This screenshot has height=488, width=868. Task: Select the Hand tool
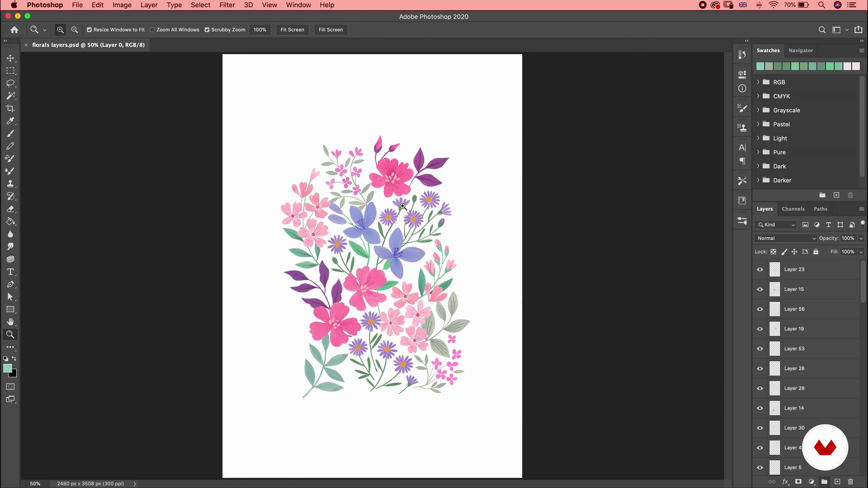[x=10, y=322]
